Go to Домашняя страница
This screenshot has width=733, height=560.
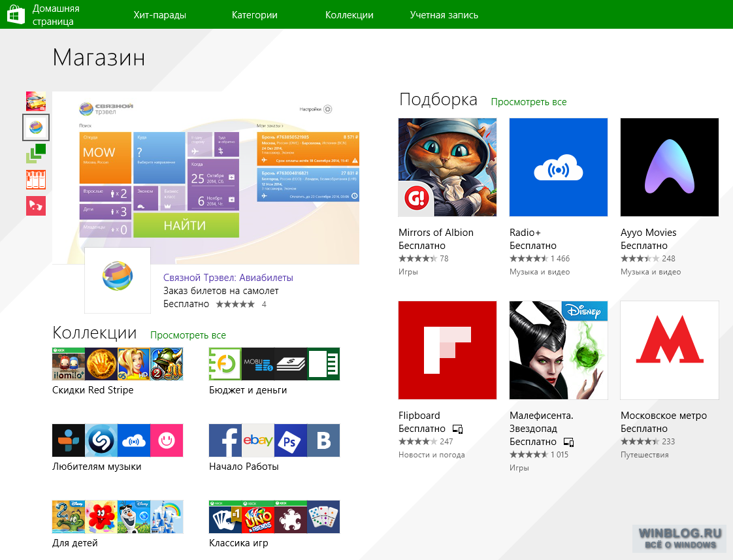point(56,15)
